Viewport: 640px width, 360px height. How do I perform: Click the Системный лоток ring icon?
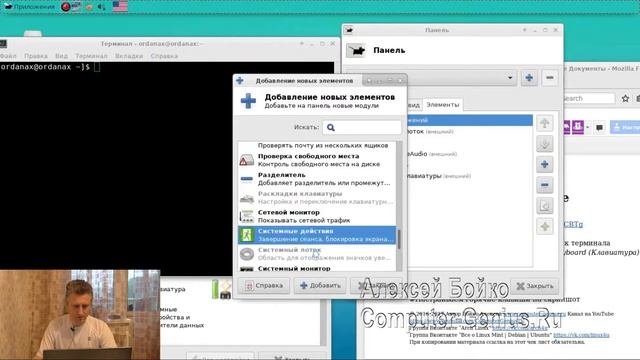(x=247, y=254)
